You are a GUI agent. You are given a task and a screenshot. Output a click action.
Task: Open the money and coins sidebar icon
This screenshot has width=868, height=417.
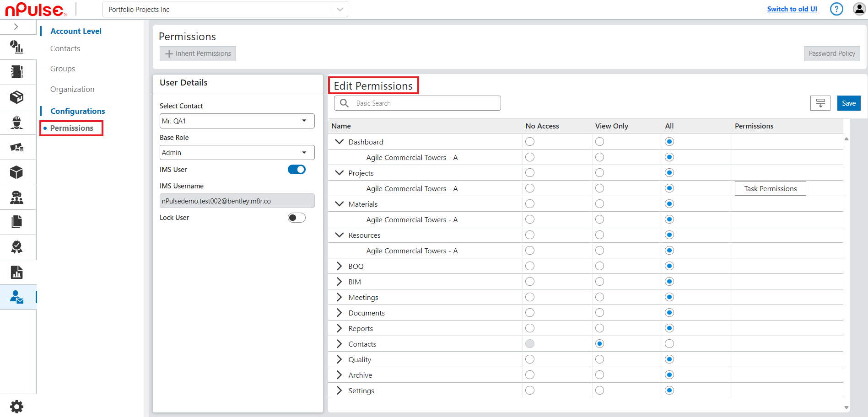[16, 147]
